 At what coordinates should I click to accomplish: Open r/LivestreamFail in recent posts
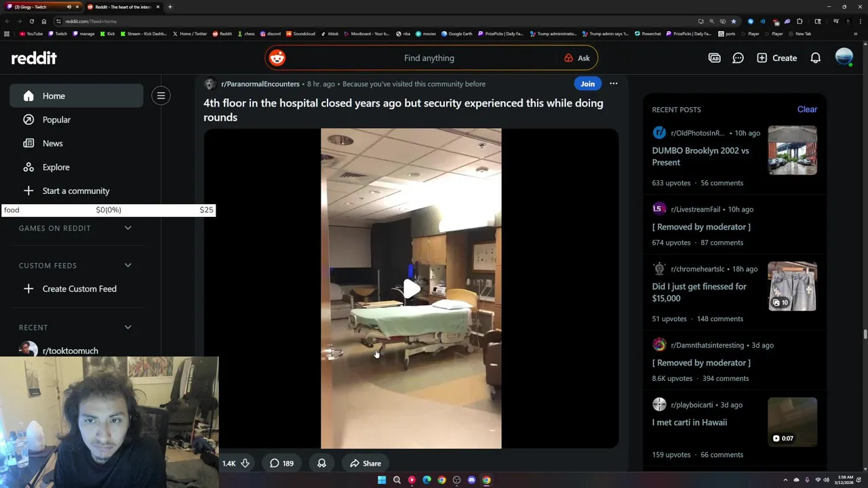[x=695, y=209]
